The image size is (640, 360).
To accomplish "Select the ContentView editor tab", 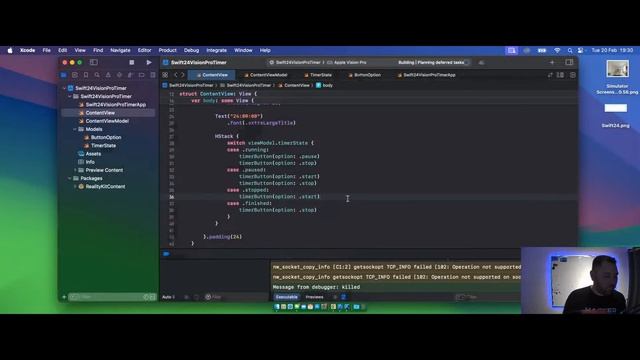I will [x=212, y=75].
